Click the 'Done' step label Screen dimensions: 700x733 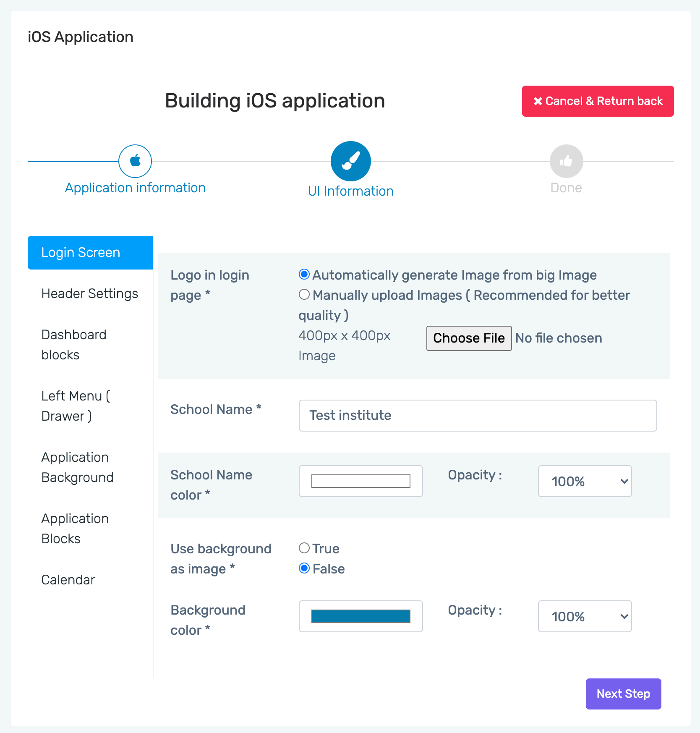(x=566, y=188)
